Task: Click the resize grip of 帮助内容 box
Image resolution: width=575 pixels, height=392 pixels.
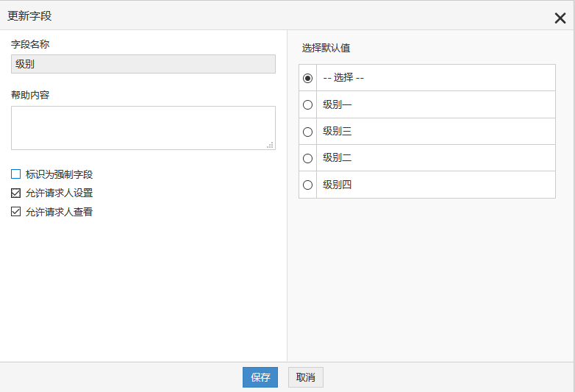Action: click(270, 145)
